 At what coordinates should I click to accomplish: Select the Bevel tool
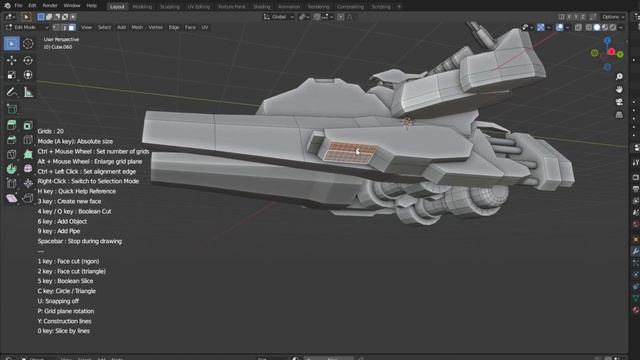11,140
